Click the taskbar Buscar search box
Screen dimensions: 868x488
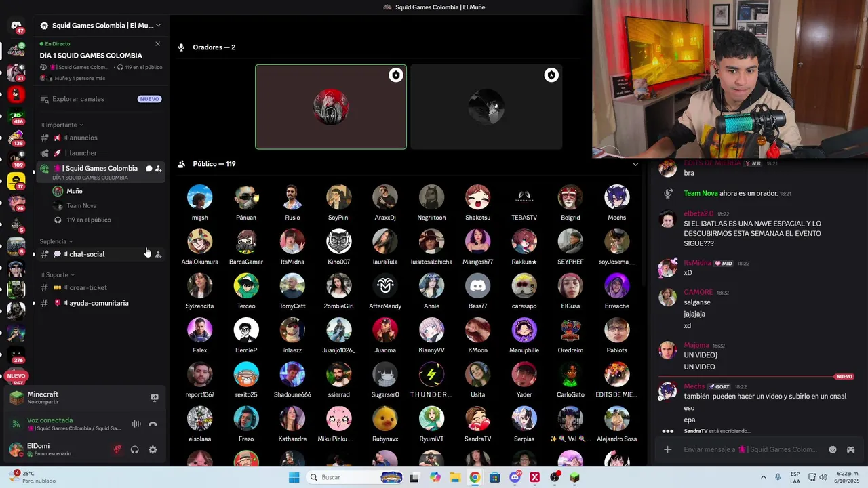[355, 477]
